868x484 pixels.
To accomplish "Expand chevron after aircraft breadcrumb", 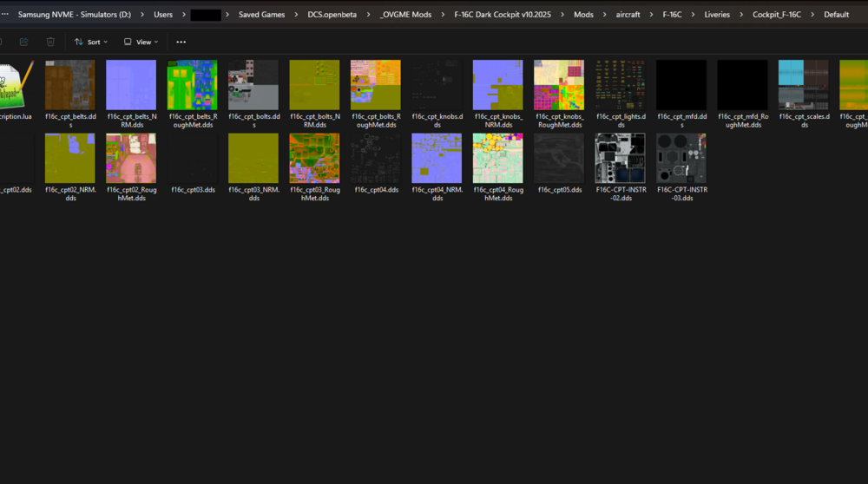I will pyautogui.click(x=652, y=15).
